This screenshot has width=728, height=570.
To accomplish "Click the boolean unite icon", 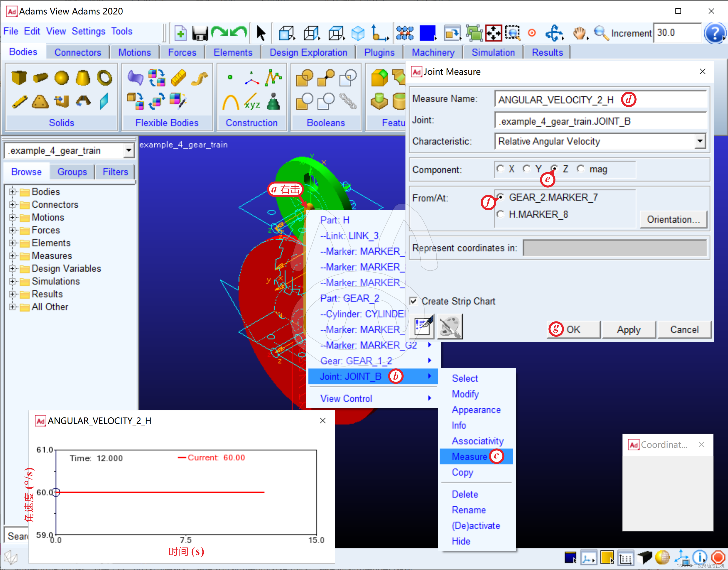I will (304, 78).
